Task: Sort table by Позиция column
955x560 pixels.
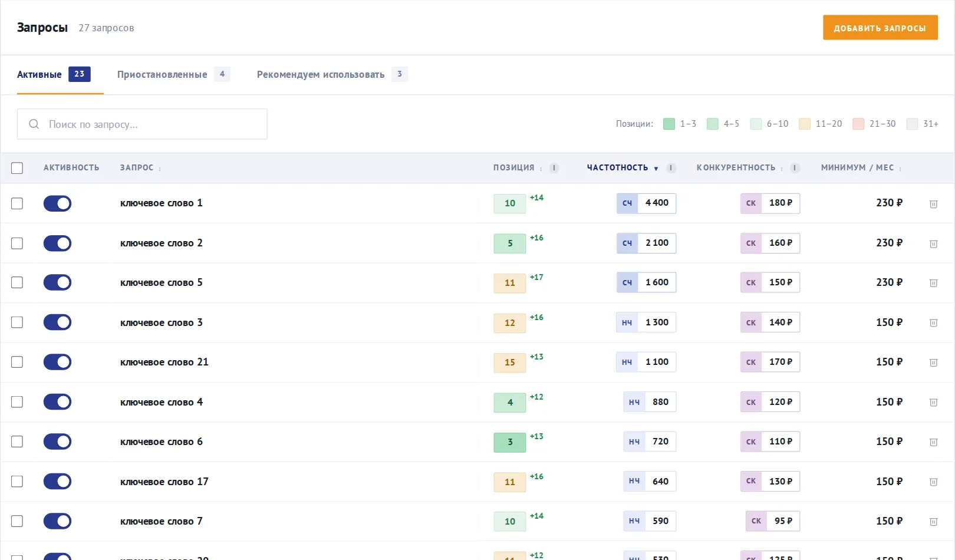Action: point(517,168)
